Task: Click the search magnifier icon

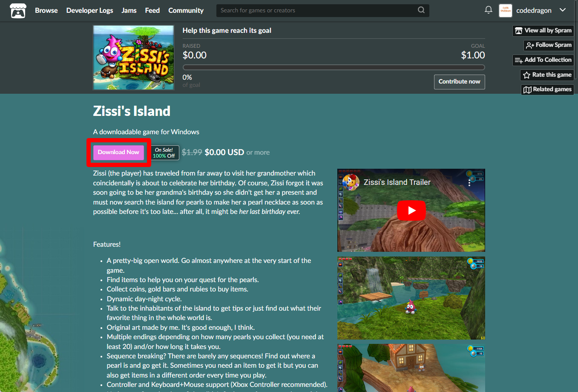Action: 421,10
